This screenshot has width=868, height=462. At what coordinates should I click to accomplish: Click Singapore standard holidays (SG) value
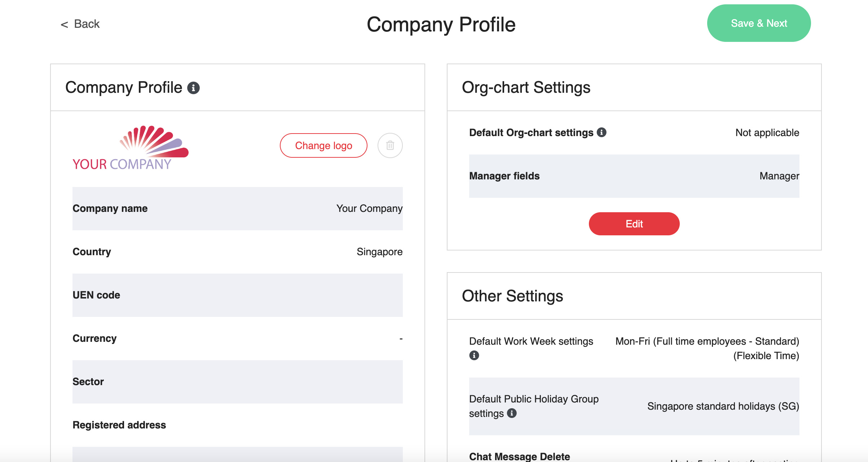click(x=723, y=406)
